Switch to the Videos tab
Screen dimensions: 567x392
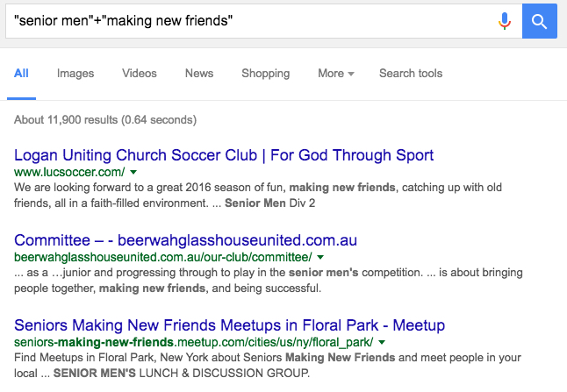140,74
